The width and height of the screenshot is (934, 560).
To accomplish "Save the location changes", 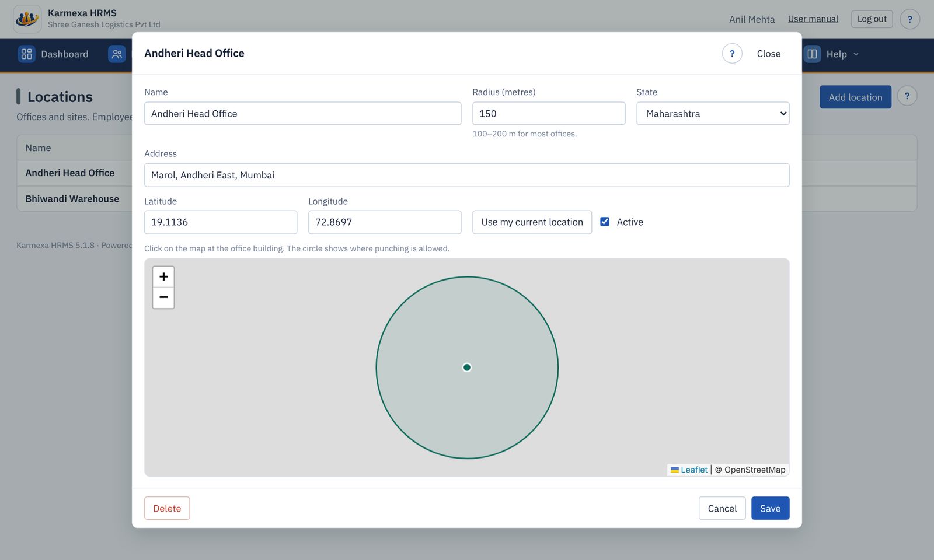I will [770, 508].
